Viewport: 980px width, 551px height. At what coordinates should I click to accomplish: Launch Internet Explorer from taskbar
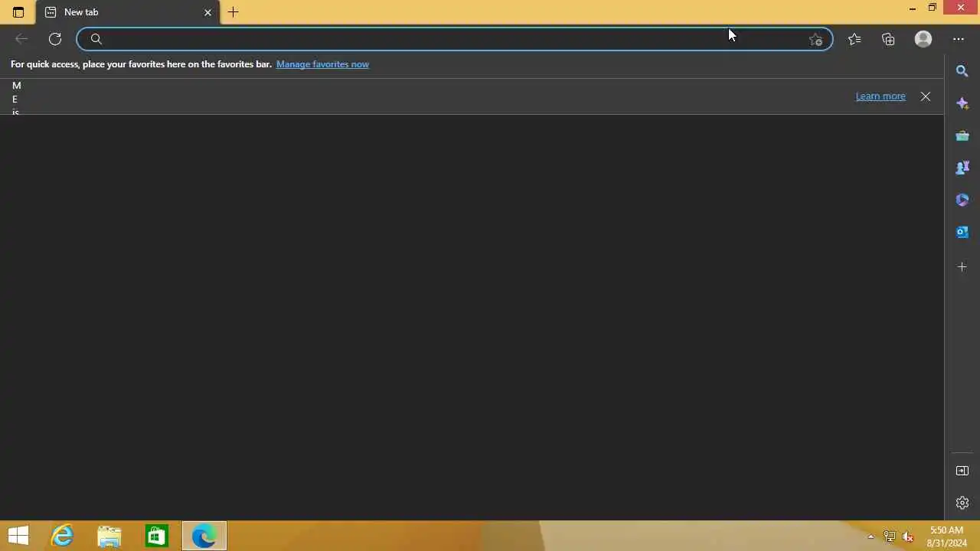pos(62,536)
